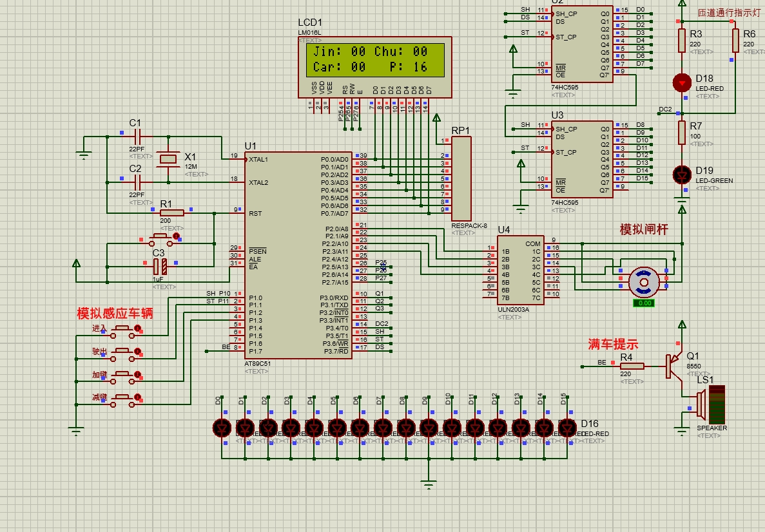765x532 pixels.
Task: Select the X1 12M crystal oscillator
Action: tap(168, 159)
